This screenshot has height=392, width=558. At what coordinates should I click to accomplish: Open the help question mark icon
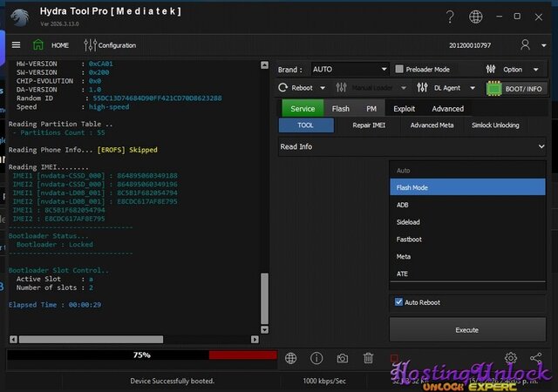[450, 17]
